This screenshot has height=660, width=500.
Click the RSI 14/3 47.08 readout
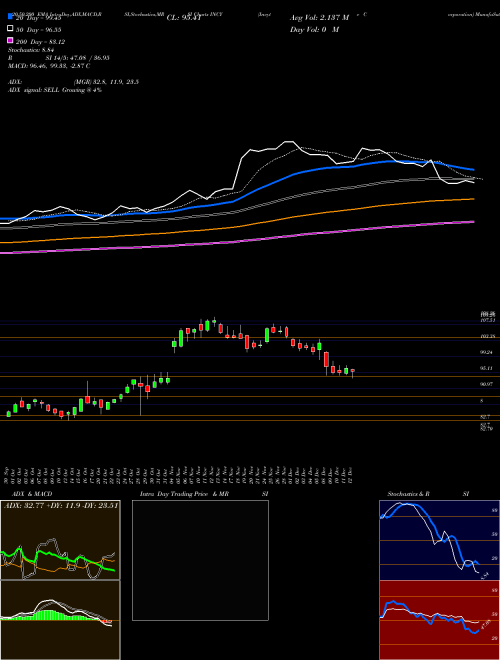tap(59, 58)
